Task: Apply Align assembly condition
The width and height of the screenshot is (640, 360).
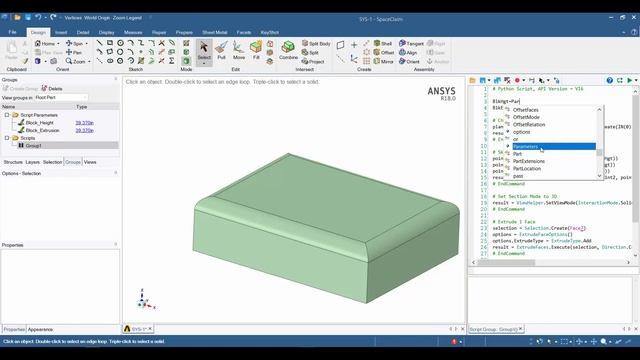Action: pyautogui.click(x=408, y=52)
